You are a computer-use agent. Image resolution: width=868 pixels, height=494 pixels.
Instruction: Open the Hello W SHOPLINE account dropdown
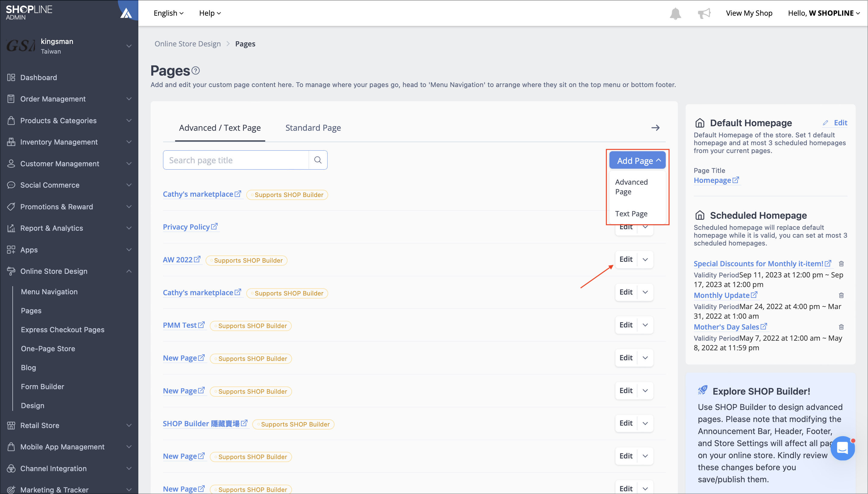click(x=824, y=13)
